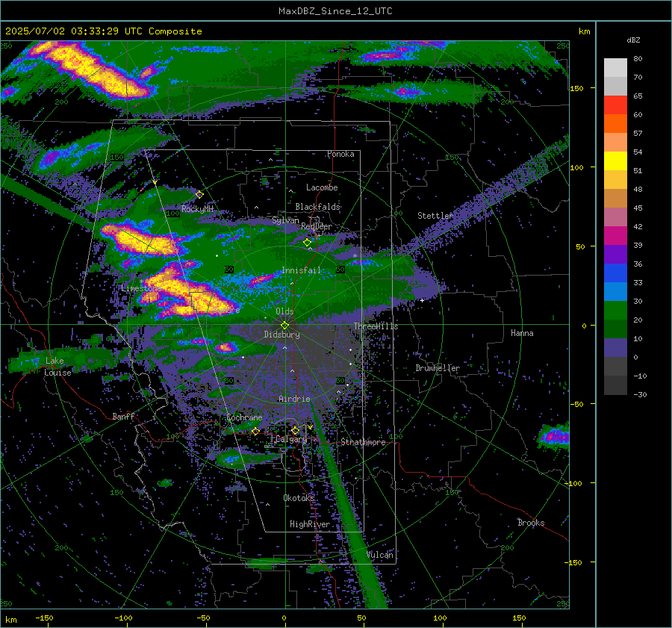Click the Calgary city label
The height and width of the screenshot is (628, 672).
click(291, 439)
